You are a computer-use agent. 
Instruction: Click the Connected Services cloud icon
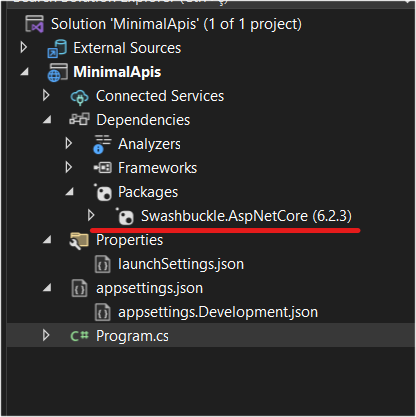pos(79,97)
